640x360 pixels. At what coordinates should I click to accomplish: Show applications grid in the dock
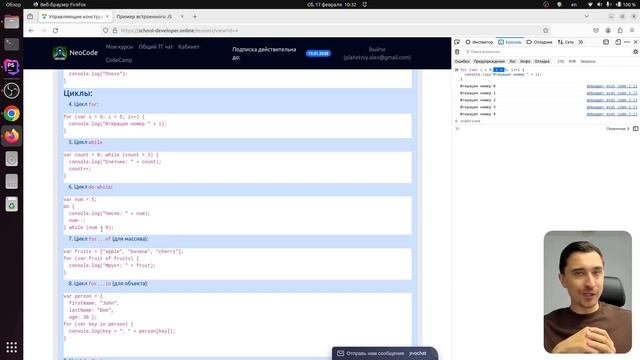(x=11, y=347)
